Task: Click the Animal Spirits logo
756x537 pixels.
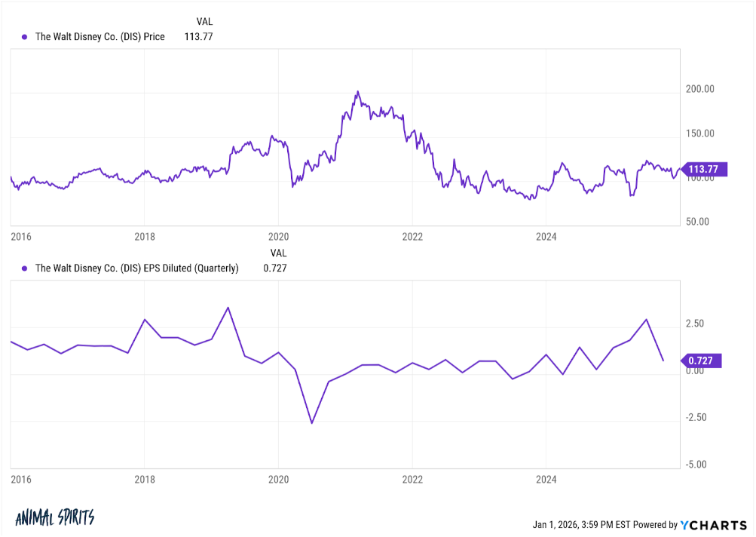Action: coord(54,517)
